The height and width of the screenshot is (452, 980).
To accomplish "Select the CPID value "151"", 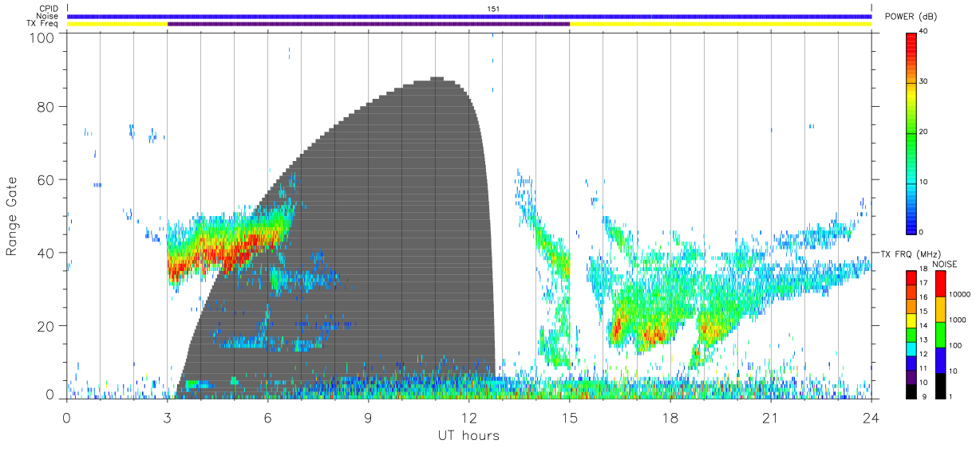I will pyautogui.click(x=493, y=9).
